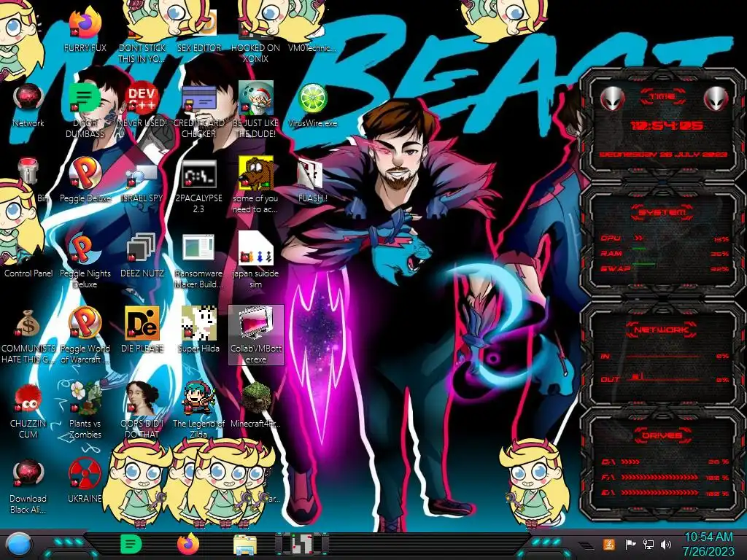Image resolution: width=747 pixels, height=560 pixels.
Task: Open the red fuzzy CHUZZIN icon
Action: pos(28,398)
